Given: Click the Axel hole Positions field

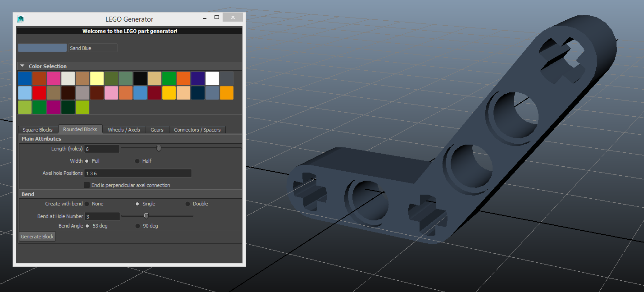Looking at the screenshot, I should (138, 173).
